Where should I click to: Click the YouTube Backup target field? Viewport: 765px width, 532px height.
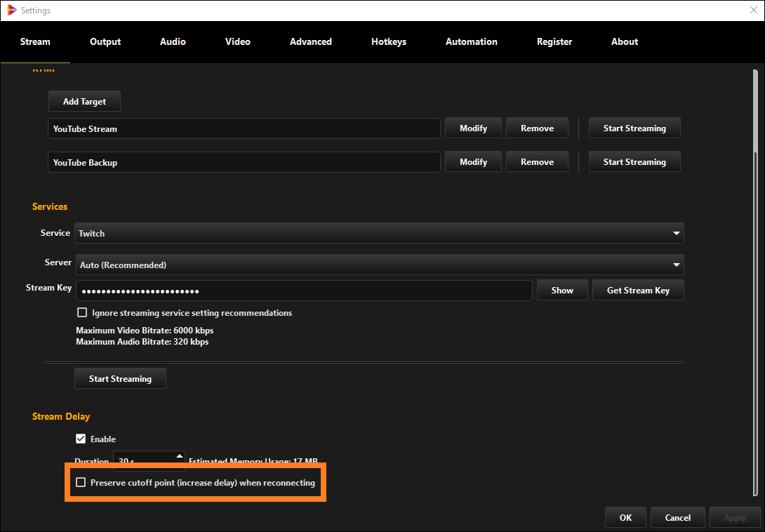coord(244,162)
